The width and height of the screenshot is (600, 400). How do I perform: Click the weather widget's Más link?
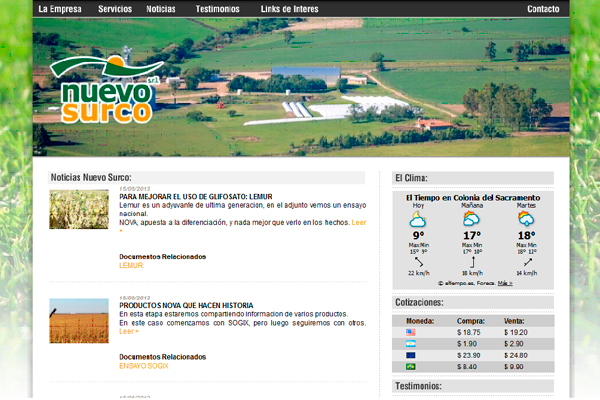click(x=507, y=283)
